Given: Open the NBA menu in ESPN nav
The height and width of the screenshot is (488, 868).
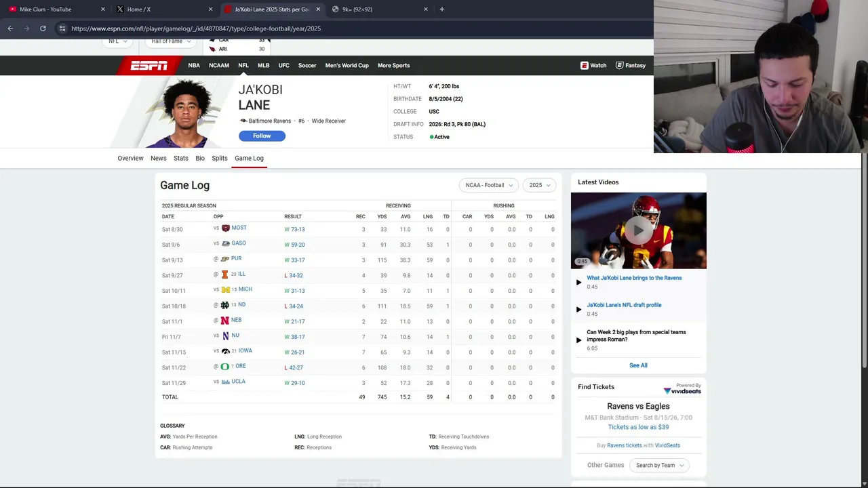Looking at the screenshot, I should 194,65.
